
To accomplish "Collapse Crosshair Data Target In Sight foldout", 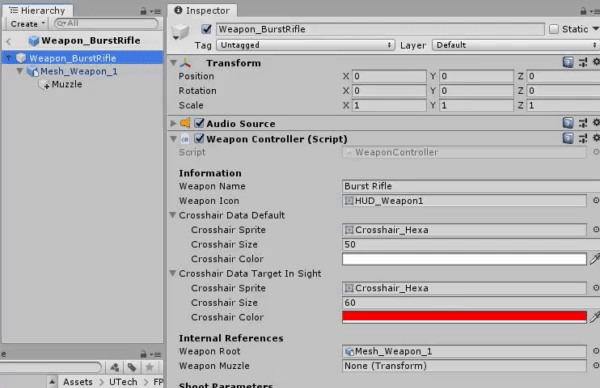I will pyautogui.click(x=173, y=273).
